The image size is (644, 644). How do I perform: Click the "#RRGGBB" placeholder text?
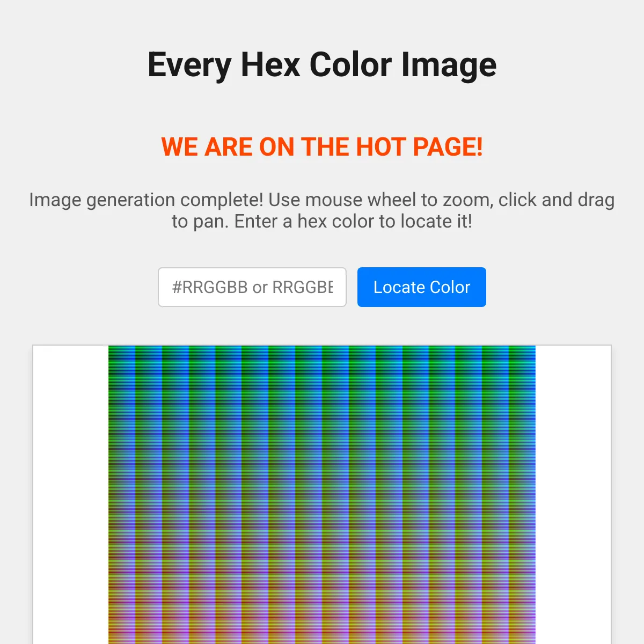210,287
